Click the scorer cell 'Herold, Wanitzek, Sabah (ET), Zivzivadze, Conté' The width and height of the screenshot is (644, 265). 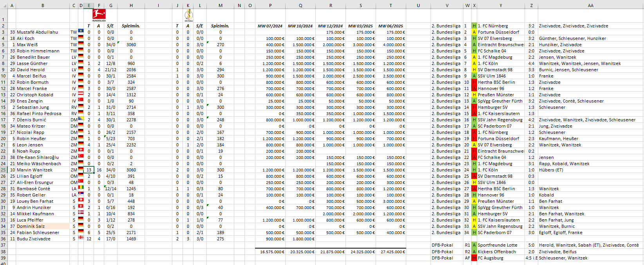click(x=589, y=245)
